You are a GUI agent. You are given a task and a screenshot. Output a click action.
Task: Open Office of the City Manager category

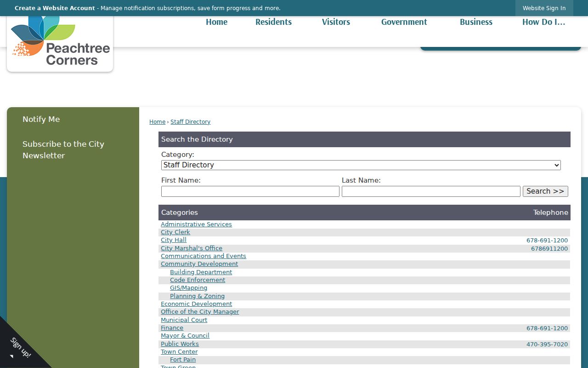click(200, 312)
